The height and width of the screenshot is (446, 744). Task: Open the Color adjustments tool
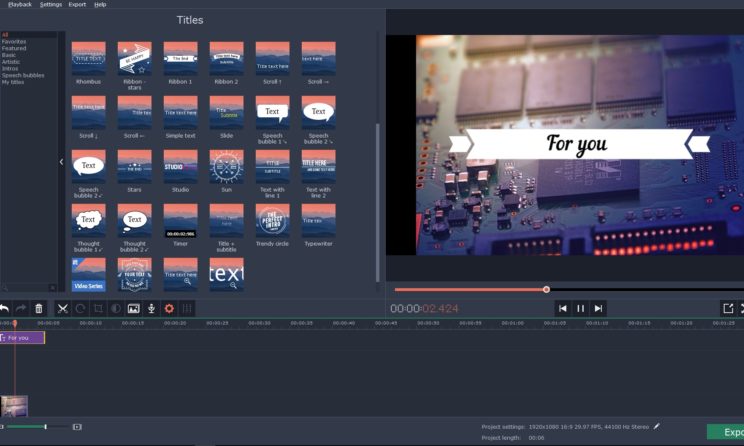pyautogui.click(x=116, y=309)
